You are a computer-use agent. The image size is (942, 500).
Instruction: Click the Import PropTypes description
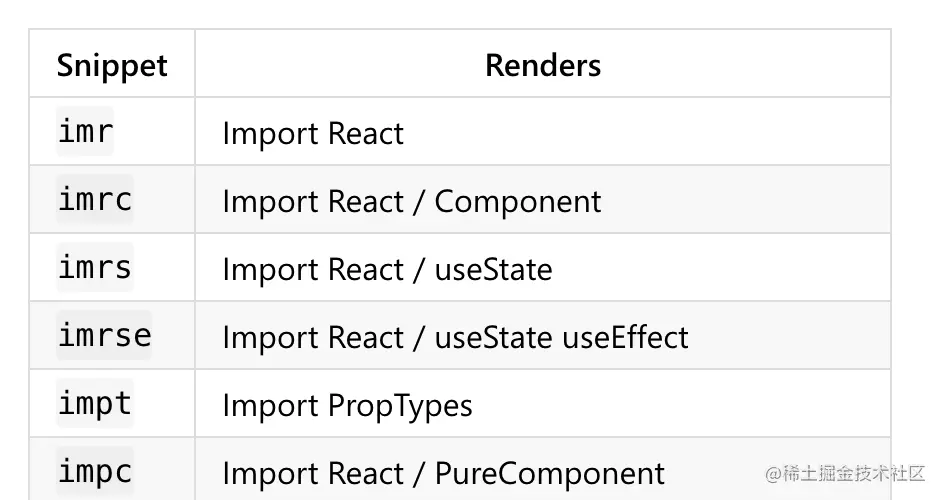click(x=347, y=406)
